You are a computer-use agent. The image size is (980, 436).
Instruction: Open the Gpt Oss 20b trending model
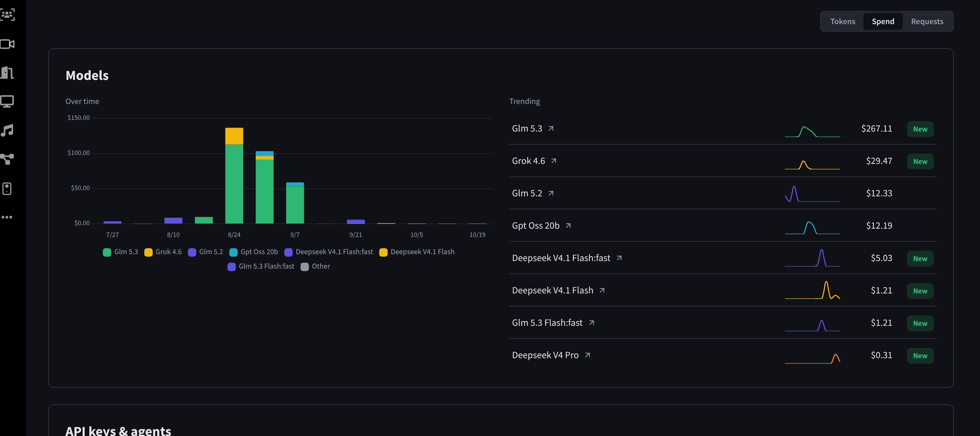[x=535, y=226]
